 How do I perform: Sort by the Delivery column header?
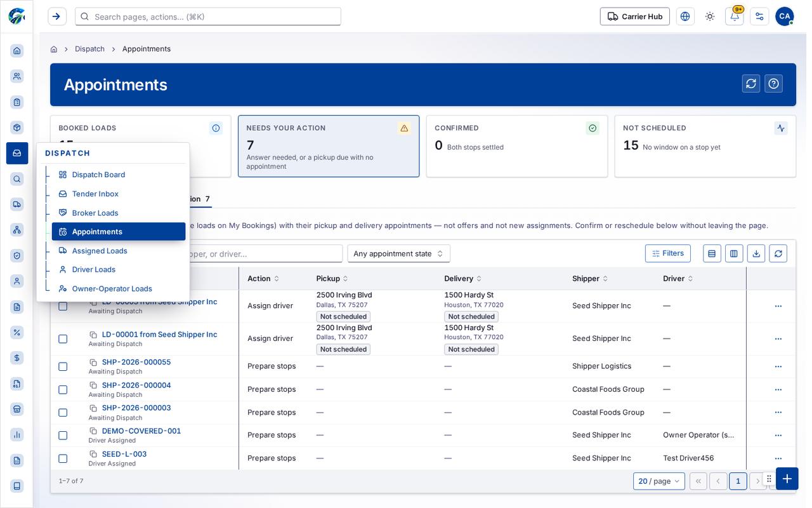[463, 279]
